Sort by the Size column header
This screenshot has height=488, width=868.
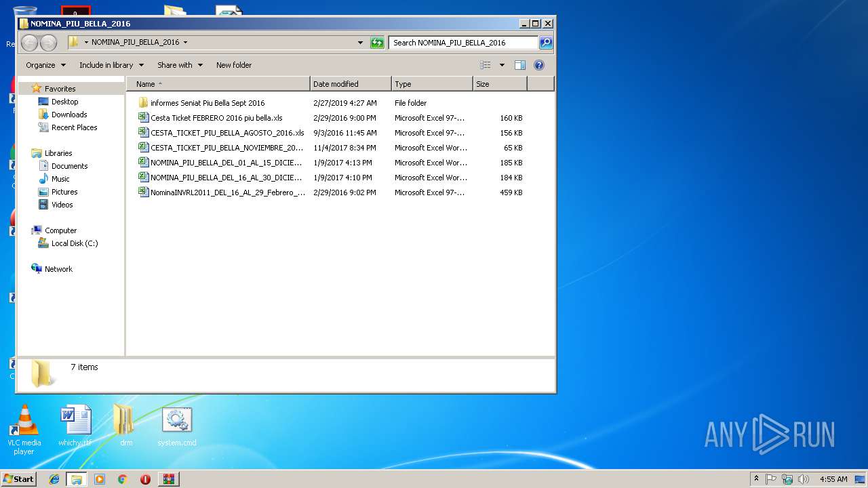(500, 84)
